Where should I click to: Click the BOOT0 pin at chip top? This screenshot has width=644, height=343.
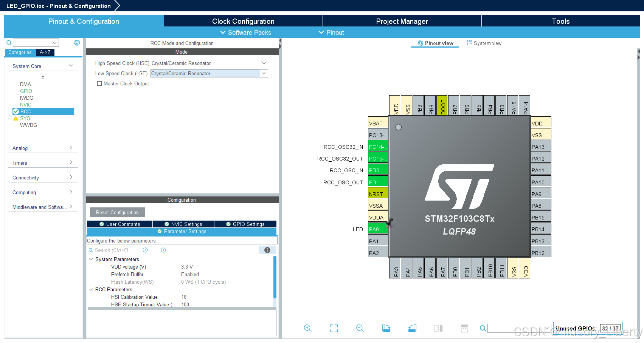(x=442, y=105)
